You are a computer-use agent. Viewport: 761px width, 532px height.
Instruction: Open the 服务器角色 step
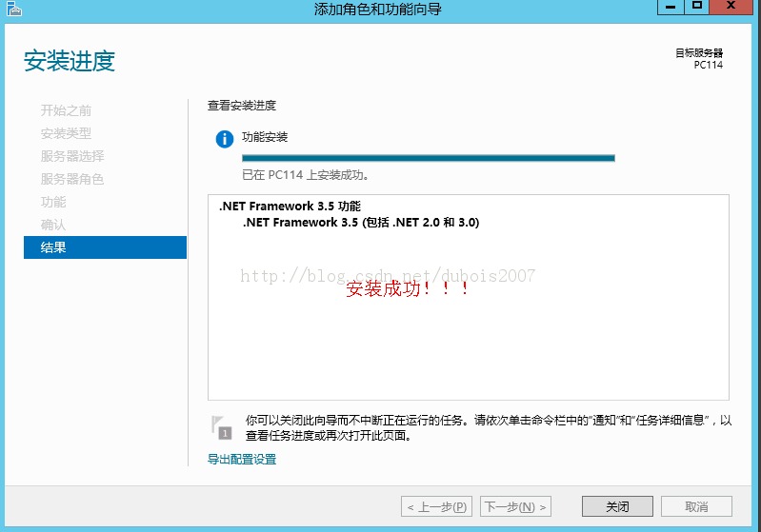pos(72,179)
